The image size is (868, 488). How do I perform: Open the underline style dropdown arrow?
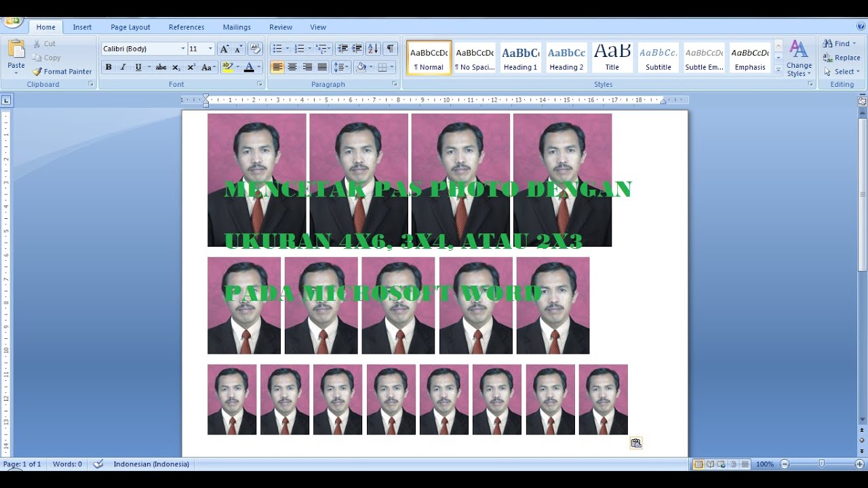149,67
